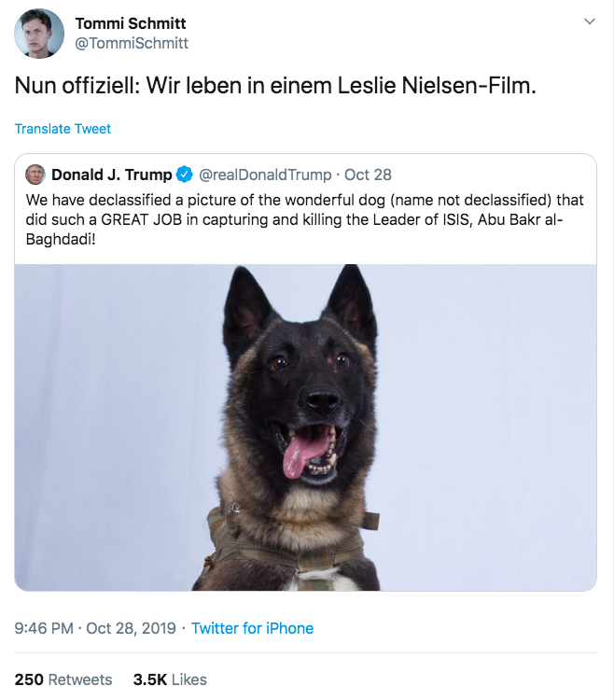Viewport: 614px width, 700px height.
Task: Expand the tweet options chevron
Action: point(590,21)
